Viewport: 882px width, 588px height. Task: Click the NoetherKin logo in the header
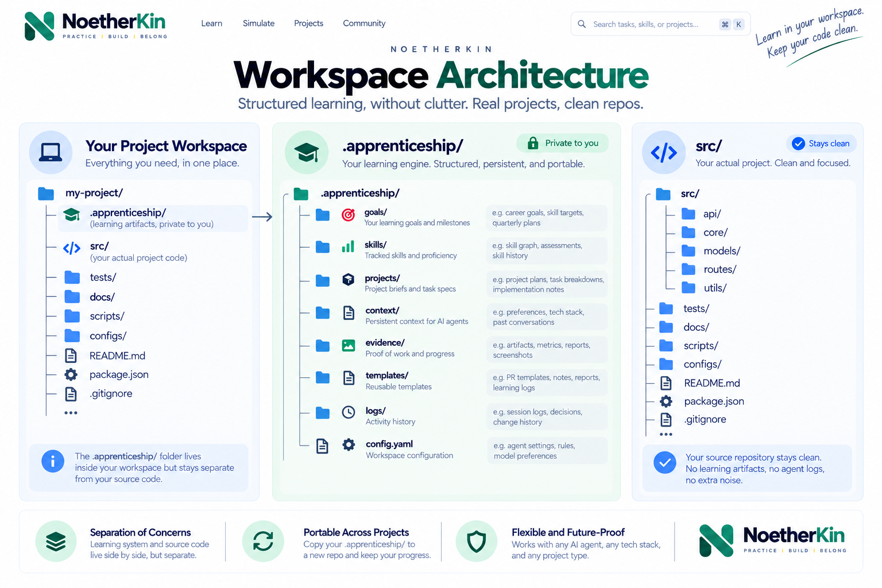pyautogui.click(x=96, y=26)
